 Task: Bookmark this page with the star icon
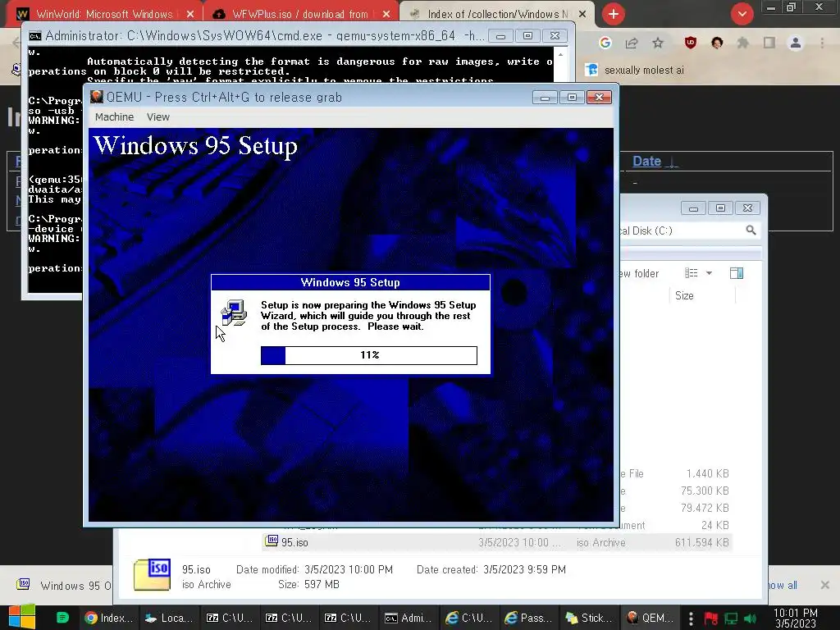click(x=658, y=43)
